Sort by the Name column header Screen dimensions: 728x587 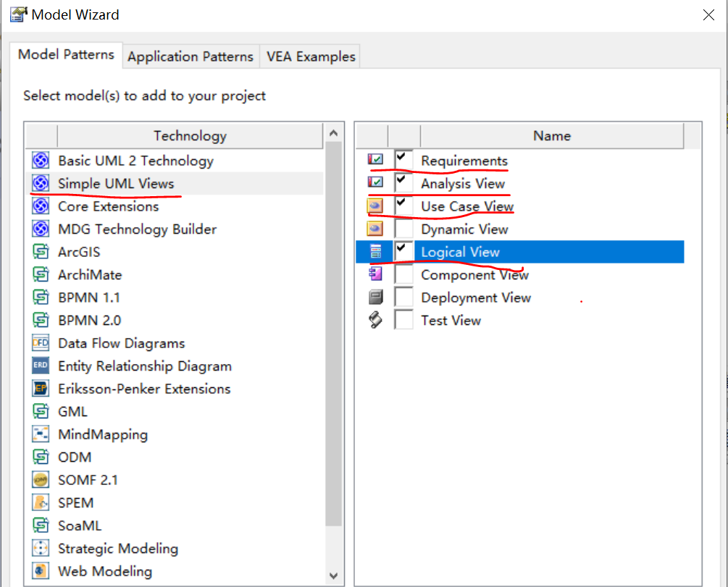coord(551,135)
